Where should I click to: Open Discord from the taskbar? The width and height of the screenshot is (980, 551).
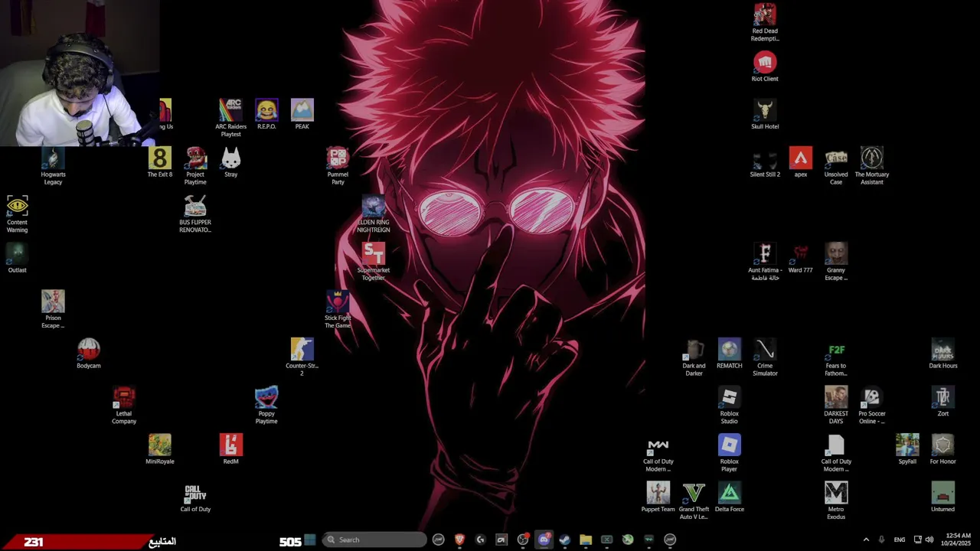click(544, 540)
